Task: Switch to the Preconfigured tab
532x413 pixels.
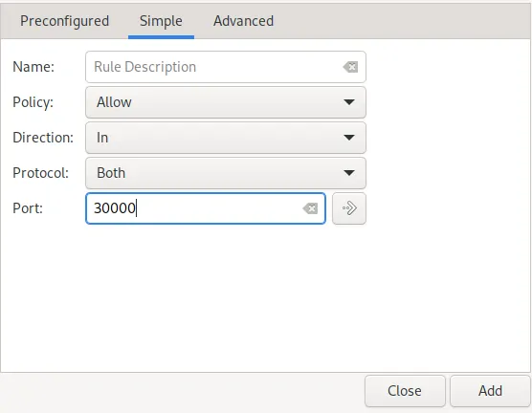Action: click(x=64, y=21)
